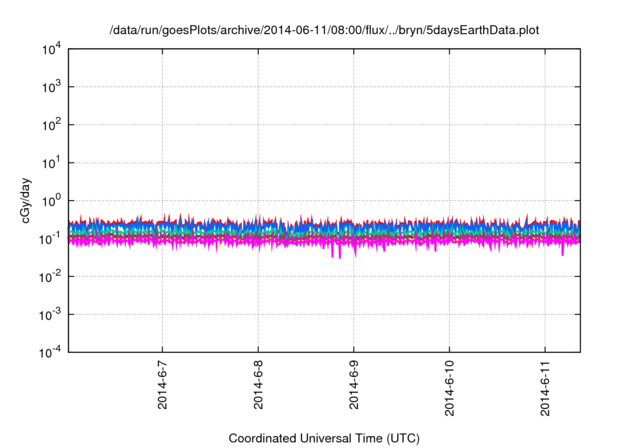640x448 pixels.
Task: Click the Coordinated Universal Time axis label
Action: coord(325,438)
